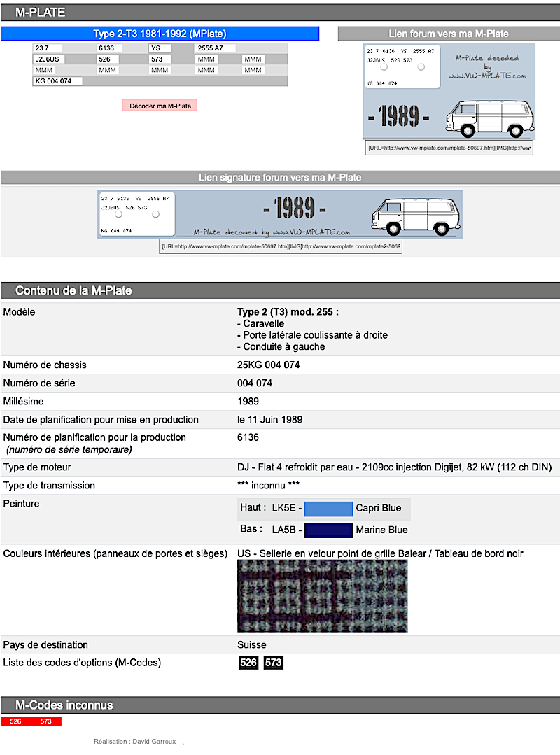Select the '23 7' M-Plate input field
Screen dimensions: 560x755
click(47, 48)
